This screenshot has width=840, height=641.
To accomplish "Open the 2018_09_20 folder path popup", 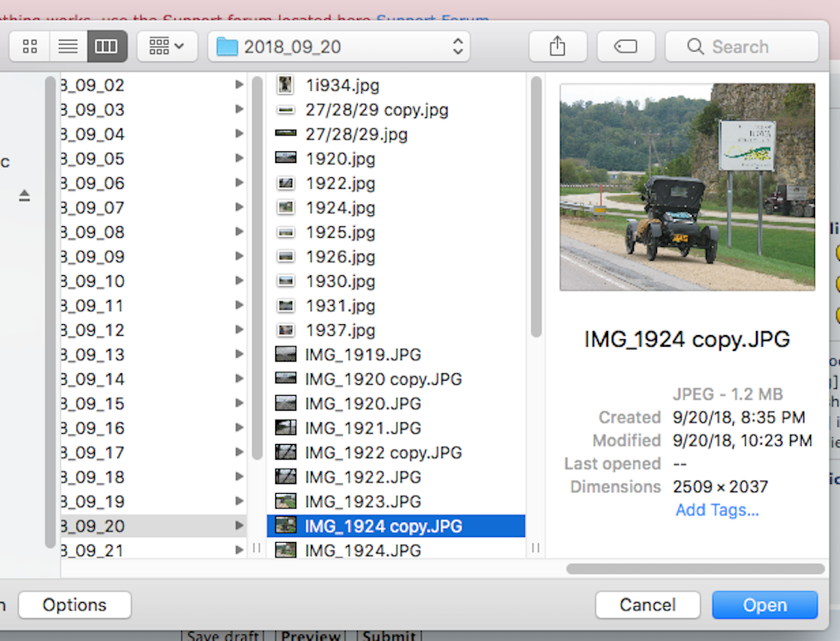I will [x=338, y=47].
